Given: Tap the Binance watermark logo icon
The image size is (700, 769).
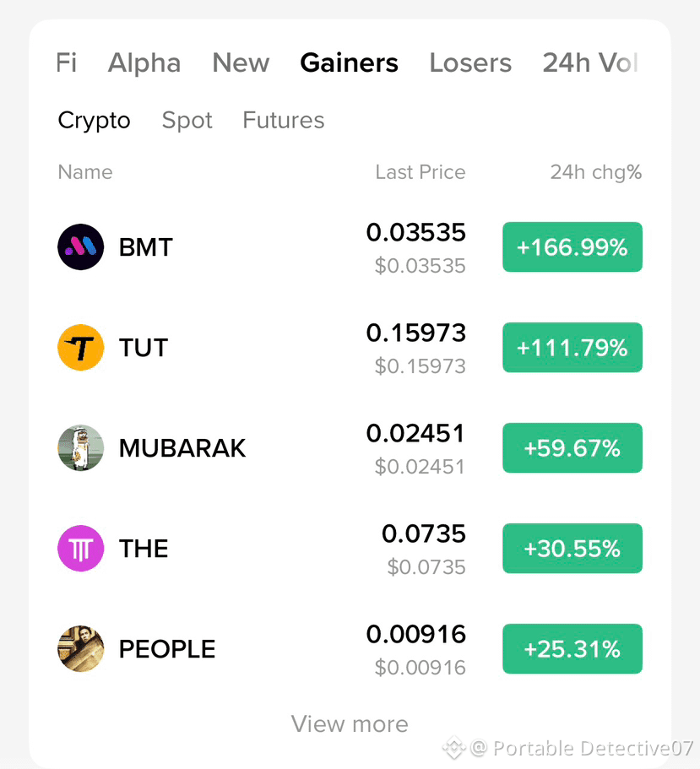Looking at the screenshot, I should click(453, 748).
